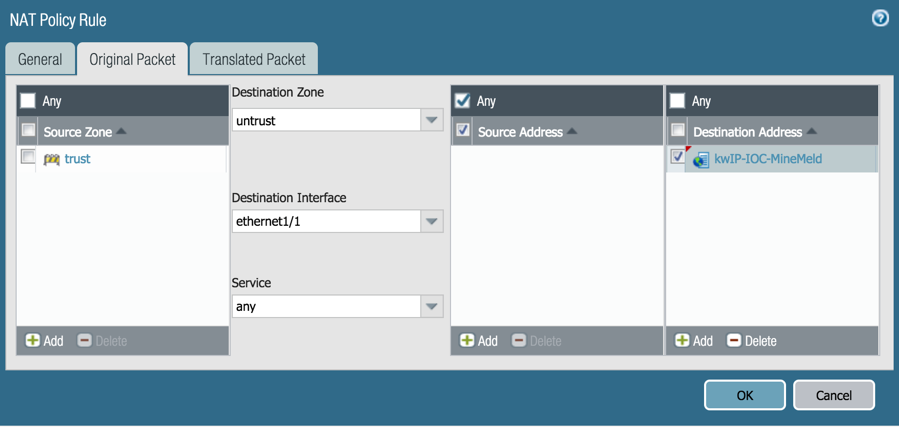Check Any for Destination Address
The width and height of the screenshot is (899, 427).
click(678, 101)
